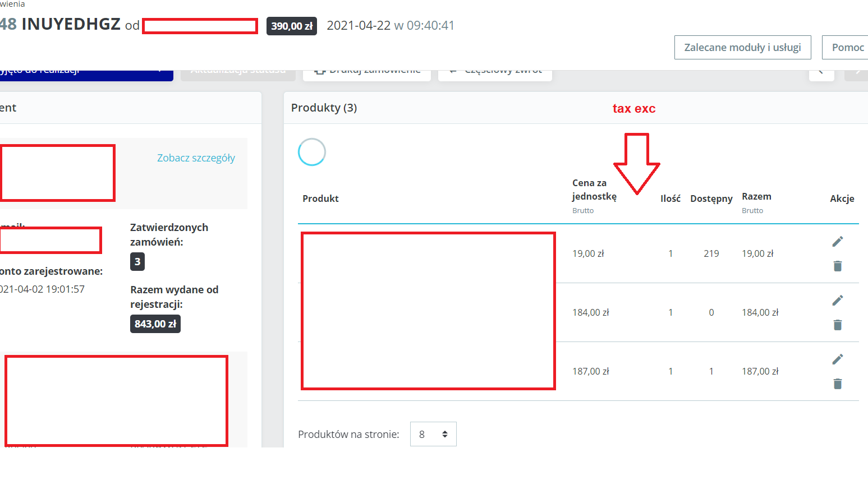868x480 pixels.
Task: Click Zalecane moduły i usługi button
Action: (x=743, y=48)
